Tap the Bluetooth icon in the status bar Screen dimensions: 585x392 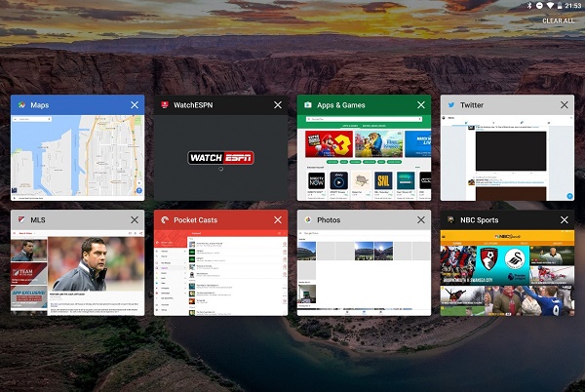pyautogui.click(x=529, y=6)
